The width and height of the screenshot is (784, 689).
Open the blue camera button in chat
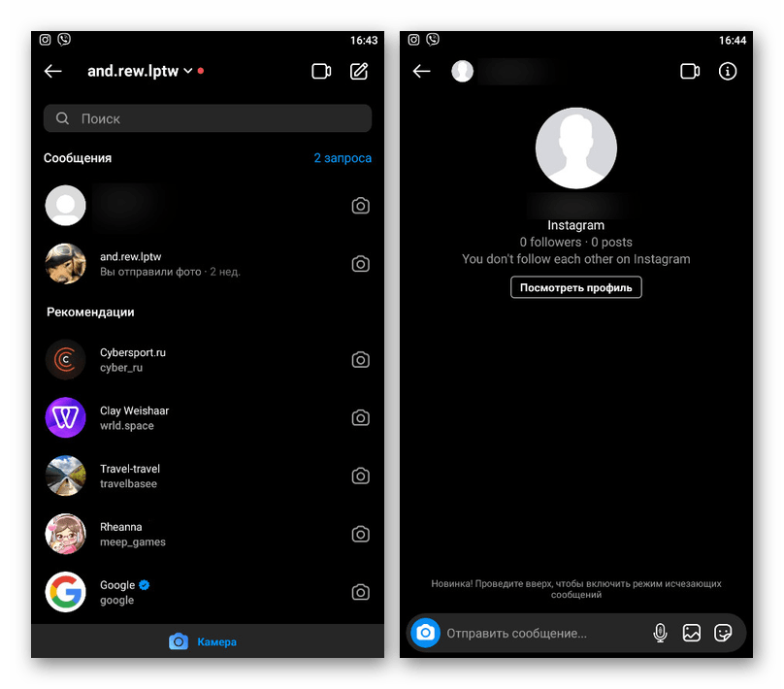[x=426, y=633]
